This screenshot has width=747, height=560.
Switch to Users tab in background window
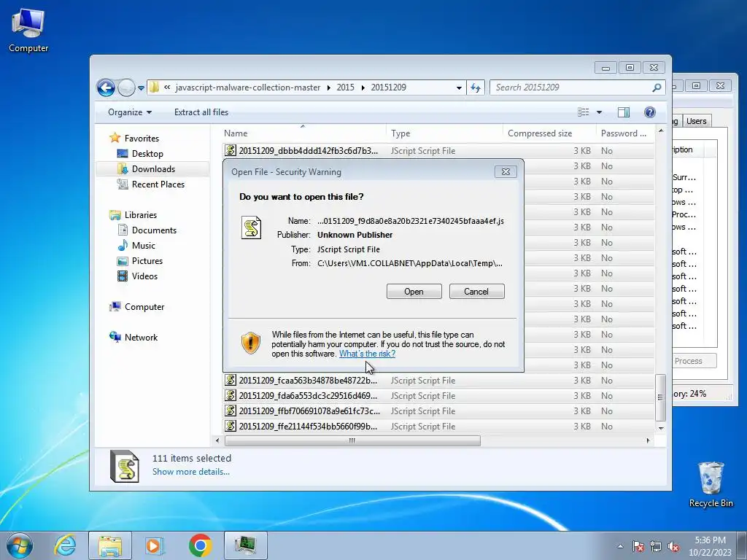click(x=696, y=122)
